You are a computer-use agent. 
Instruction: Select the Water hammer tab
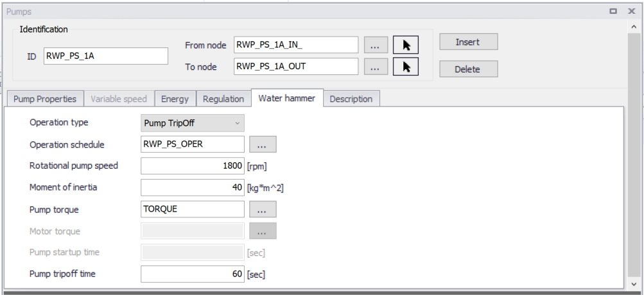click(x=287, y=98)
